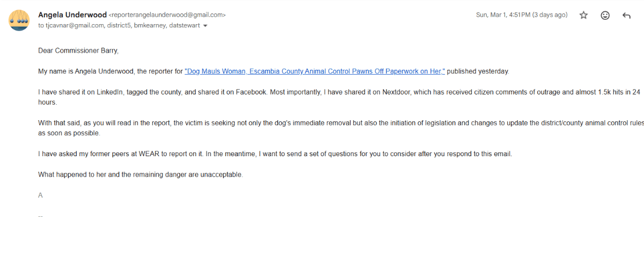This screenshot has height=256, width=644.
Task: Click the "Dear Commissioner Barry" greeting
Action: (78, 50)
